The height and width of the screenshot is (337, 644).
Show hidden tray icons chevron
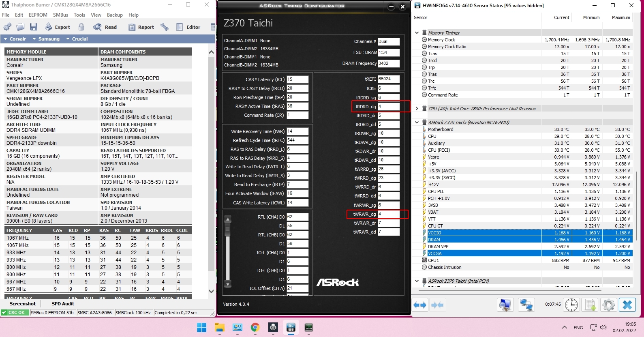[564, 327]
